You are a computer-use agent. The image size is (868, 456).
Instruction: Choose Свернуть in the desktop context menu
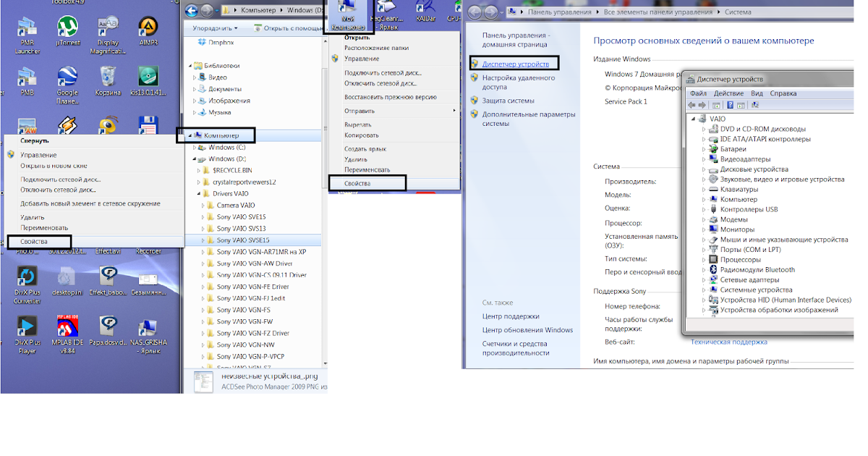coord(35,141)
